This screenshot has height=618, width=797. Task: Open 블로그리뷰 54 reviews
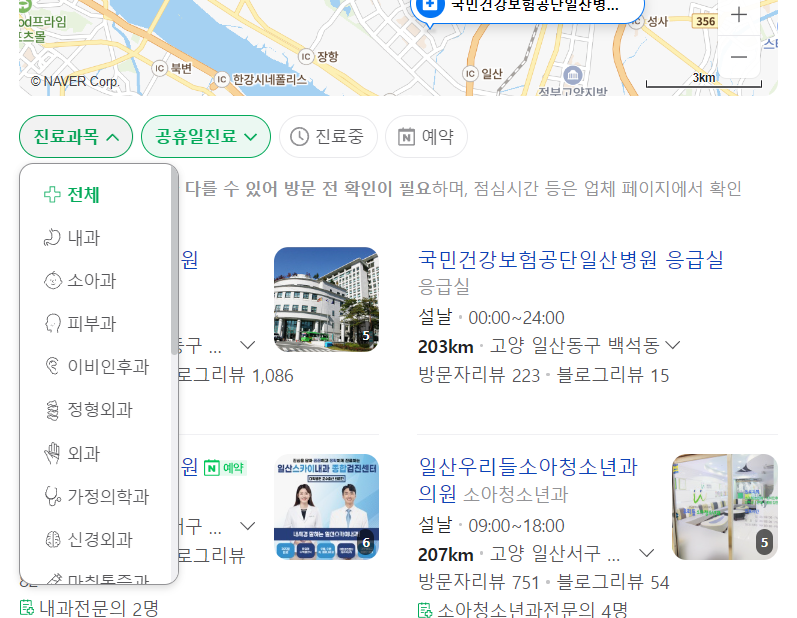(613, 582)
